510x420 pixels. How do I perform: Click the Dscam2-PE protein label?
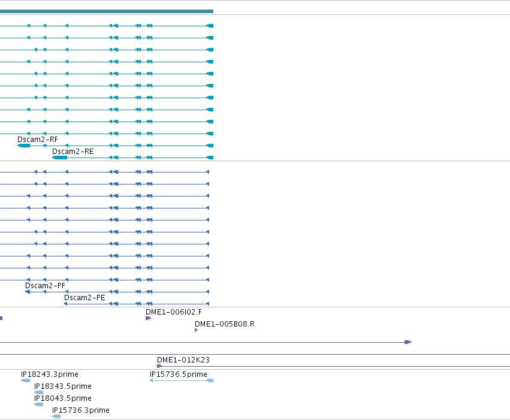[85, 298]
